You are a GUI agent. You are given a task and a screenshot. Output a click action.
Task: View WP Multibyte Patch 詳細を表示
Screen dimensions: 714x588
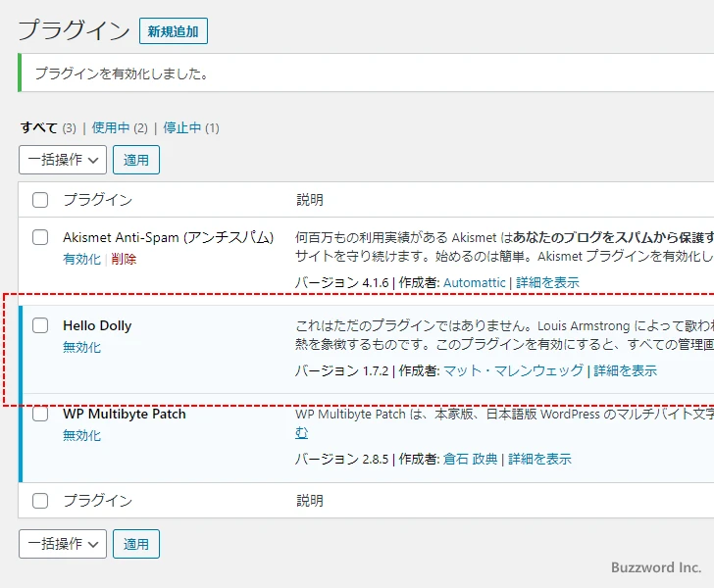pos(540,460)
